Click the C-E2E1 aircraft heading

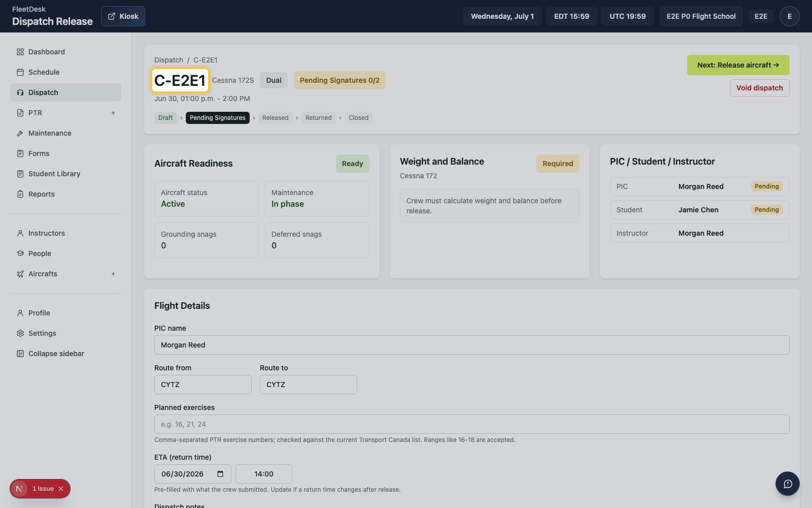click(x=180, y=80)
